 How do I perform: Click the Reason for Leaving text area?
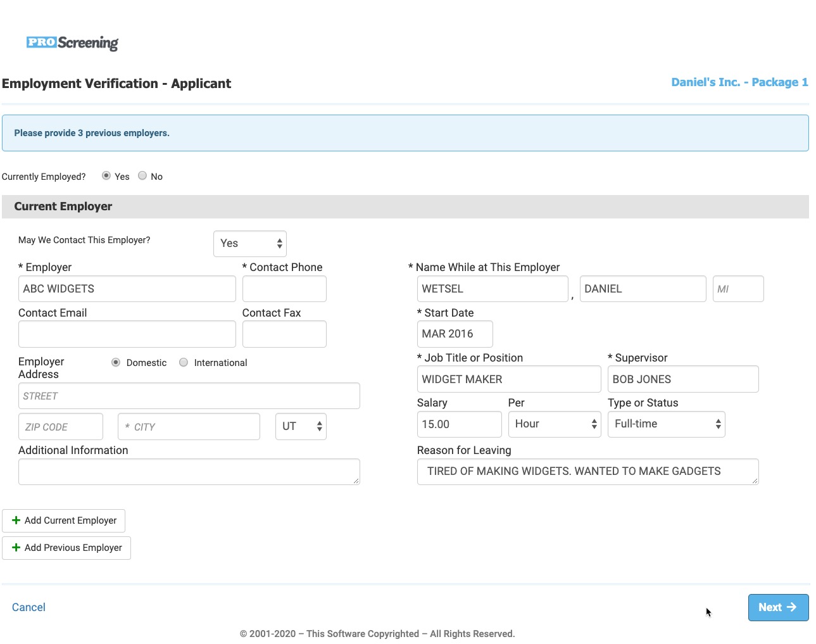[587, 472]
